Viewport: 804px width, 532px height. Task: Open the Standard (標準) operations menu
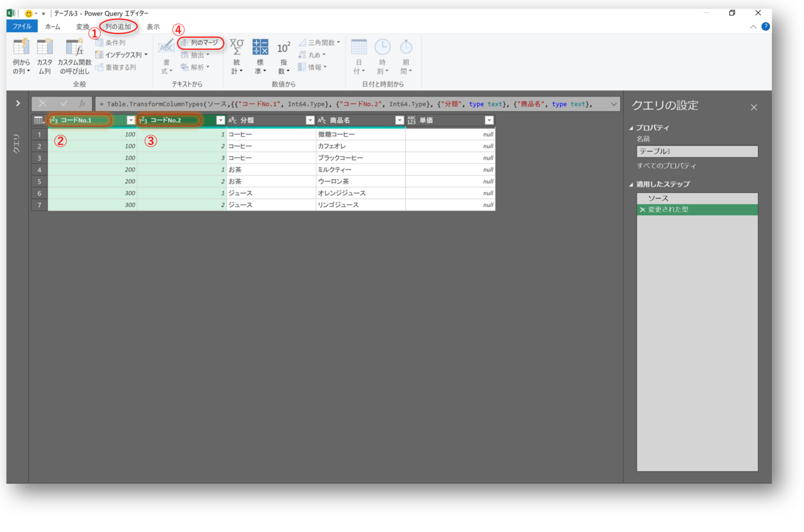[260, 56]
